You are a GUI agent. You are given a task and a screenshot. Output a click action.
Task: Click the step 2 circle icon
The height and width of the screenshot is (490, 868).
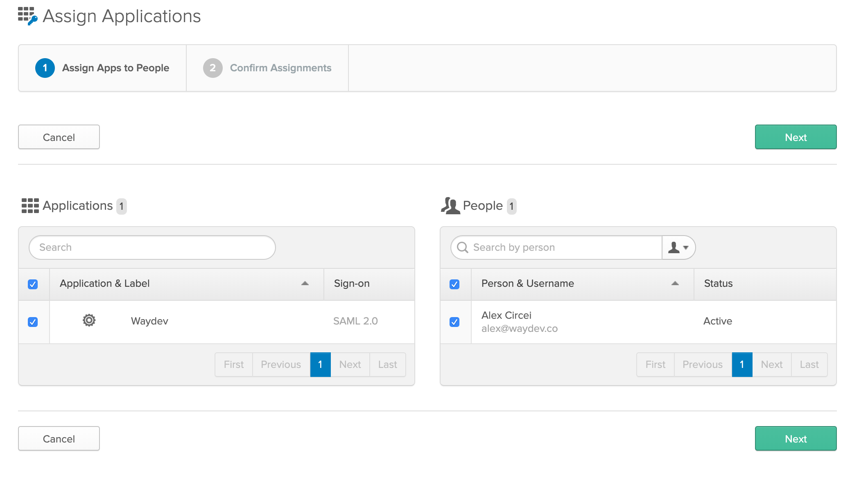point(212,68)
